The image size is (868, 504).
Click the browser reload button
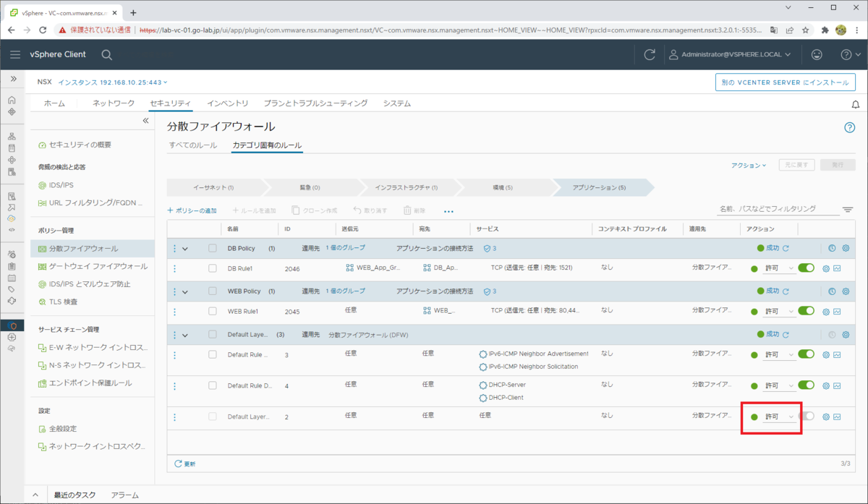(x=43, y=30)
